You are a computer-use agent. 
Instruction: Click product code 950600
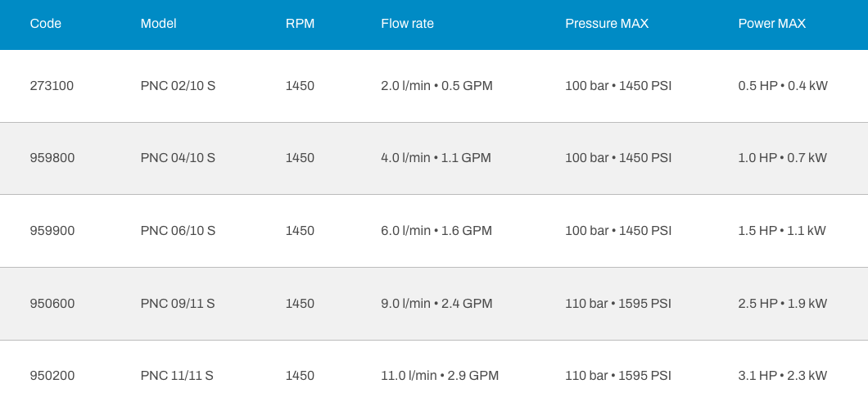[52, 304]
